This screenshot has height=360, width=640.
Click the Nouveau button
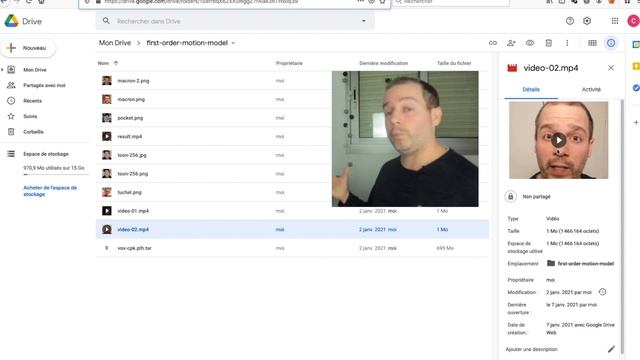tap(29, 48)
